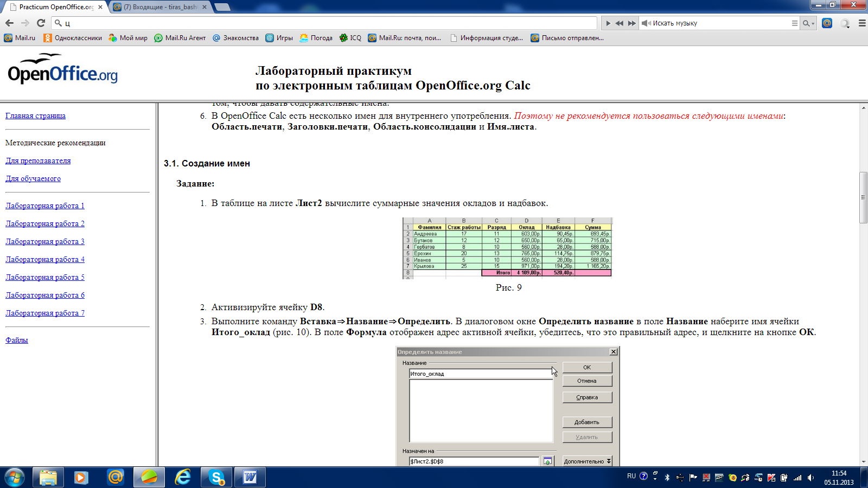The image size is (868, 488).
Task: Open Лабораторная работа 1 link
Action: pos(45,206)
